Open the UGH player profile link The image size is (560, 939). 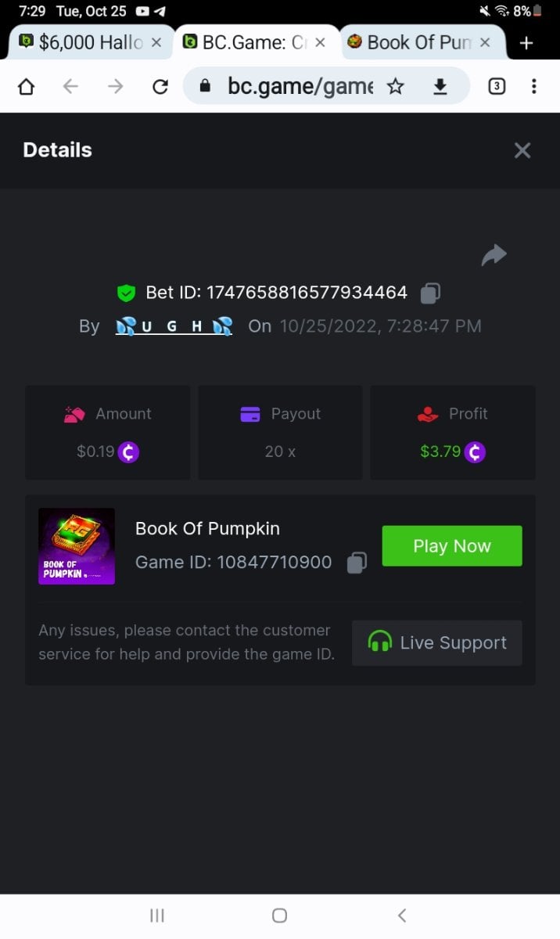[x=174, y=326]
